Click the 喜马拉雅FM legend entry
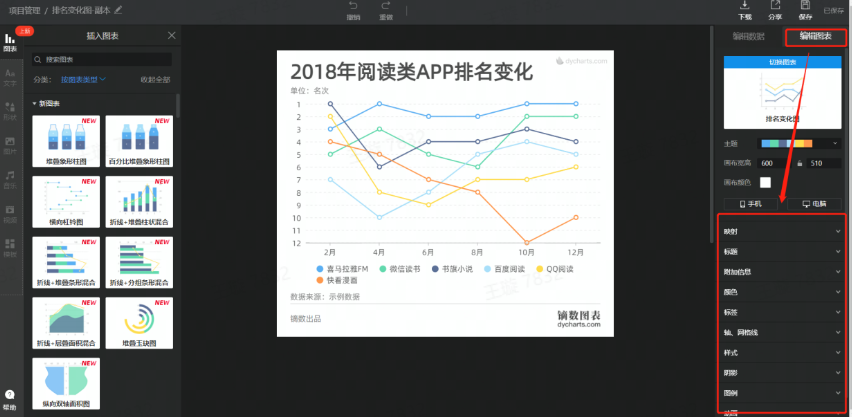This screenshot has height=417, width=852. click(342, 269)
